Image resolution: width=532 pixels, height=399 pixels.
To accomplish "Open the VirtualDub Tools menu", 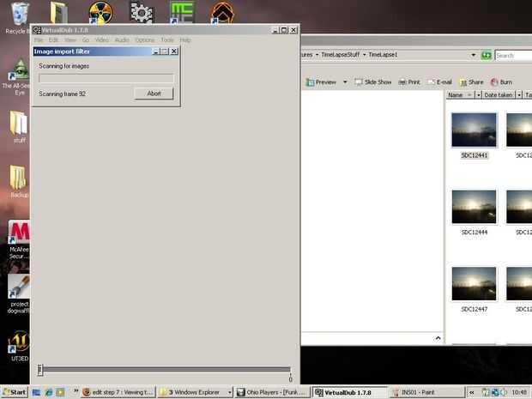I will (167, 40).
